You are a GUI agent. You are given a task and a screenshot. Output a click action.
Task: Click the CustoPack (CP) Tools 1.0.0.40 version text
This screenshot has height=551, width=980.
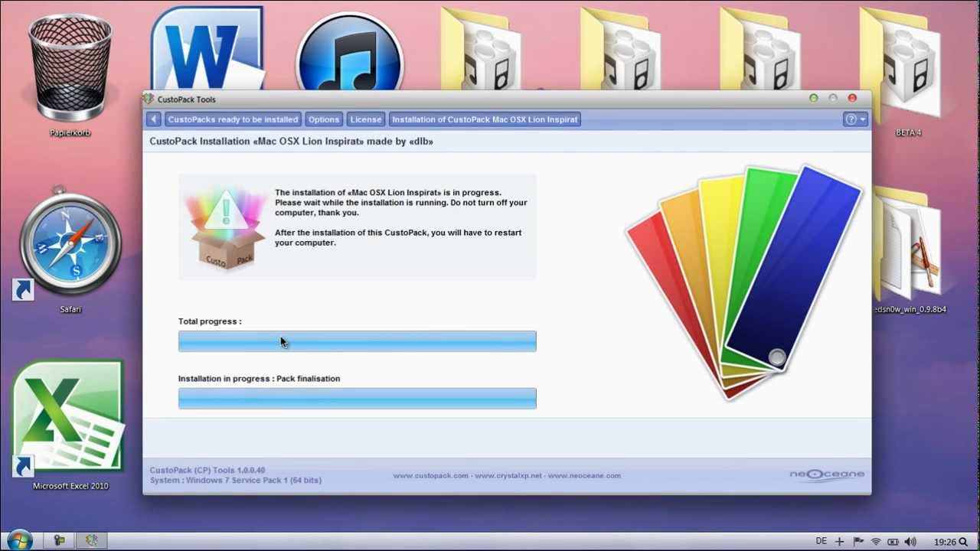coord(207,471)
